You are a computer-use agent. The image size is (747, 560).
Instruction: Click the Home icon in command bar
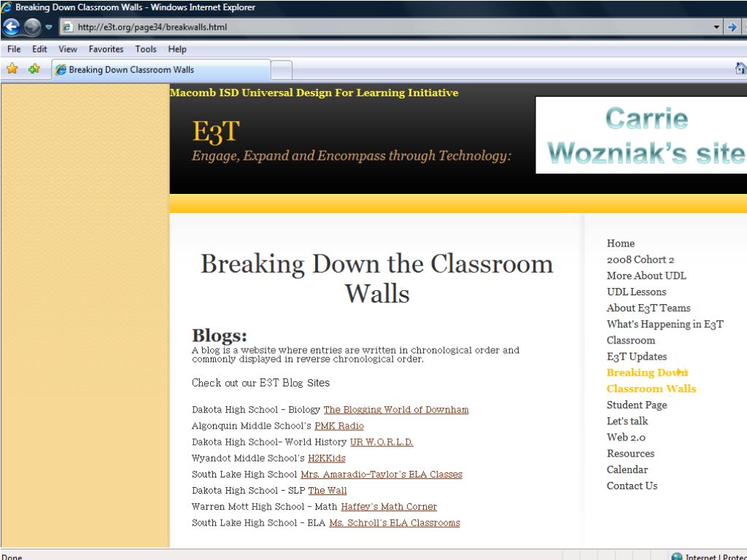click(741, 69)
